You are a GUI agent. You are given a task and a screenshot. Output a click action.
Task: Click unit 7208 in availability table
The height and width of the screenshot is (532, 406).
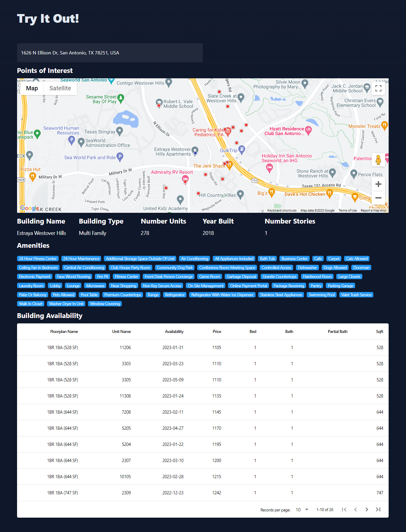pyautogui.click(x=126, y=412)
